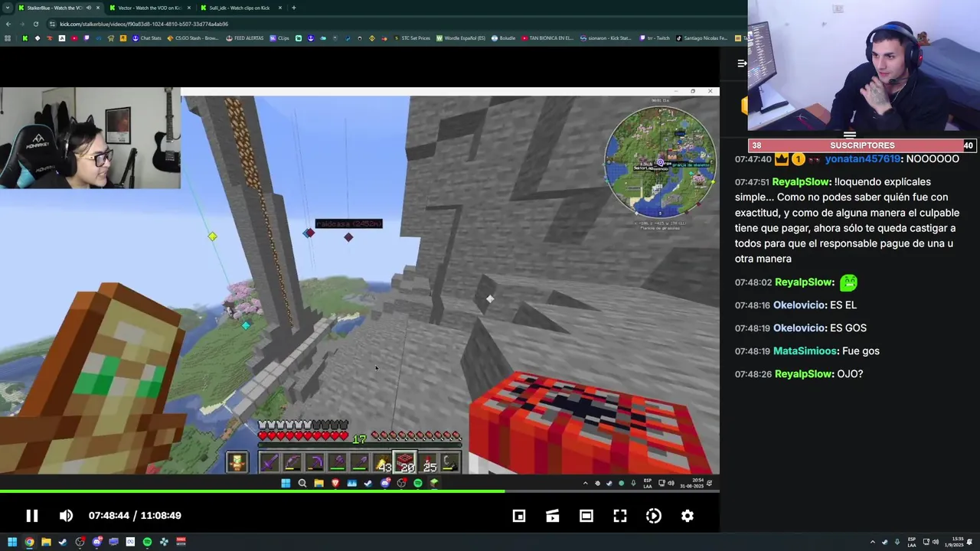Open the TAN BIONICA bookmark
980x551 pixels.
point(547,38)
